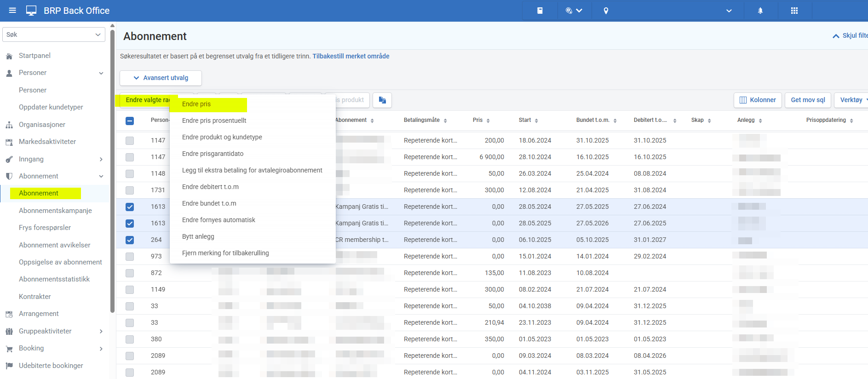Uncheck the row with person 264
Screen dimensions: 868x379
[130, 240]
